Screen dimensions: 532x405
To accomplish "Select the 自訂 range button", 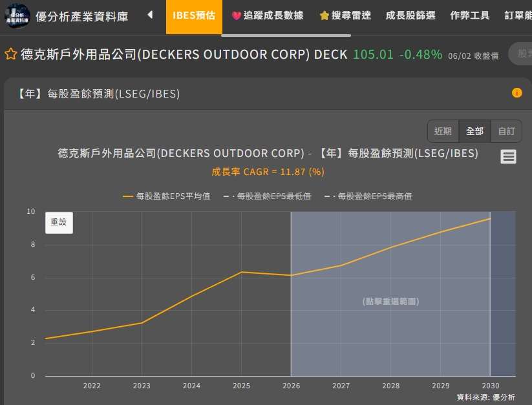I will tap(506, 131).
